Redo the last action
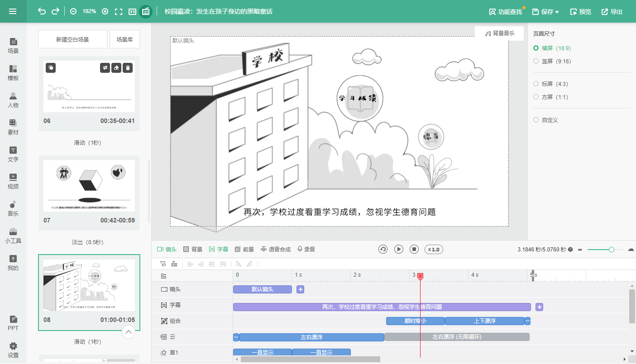The image size is (636, 364). pos(55,11)
